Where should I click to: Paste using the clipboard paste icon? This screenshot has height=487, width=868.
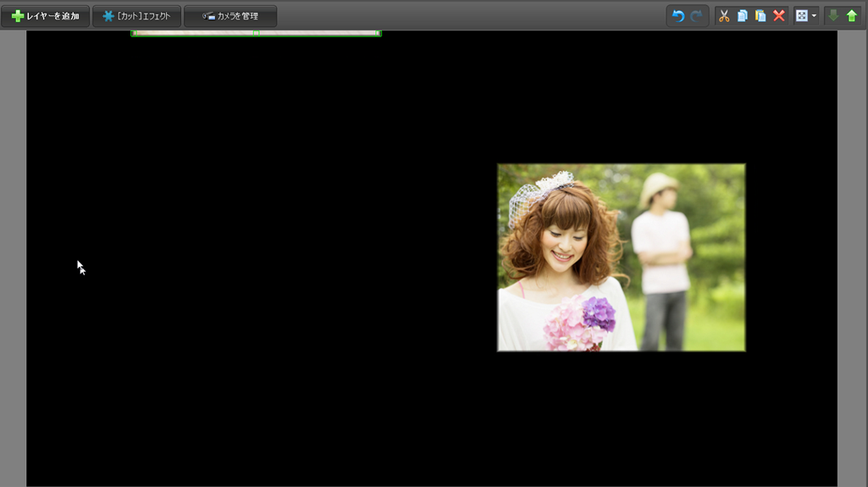tap(760, 16)
